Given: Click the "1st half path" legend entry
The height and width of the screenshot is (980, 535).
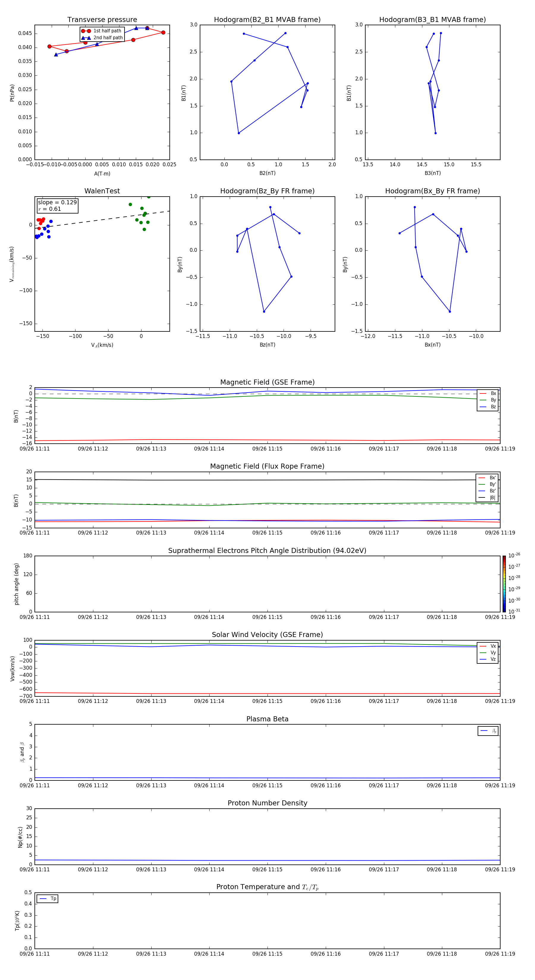Looking at the screenshot, I should pyautogui.click(x=102, y=31).
